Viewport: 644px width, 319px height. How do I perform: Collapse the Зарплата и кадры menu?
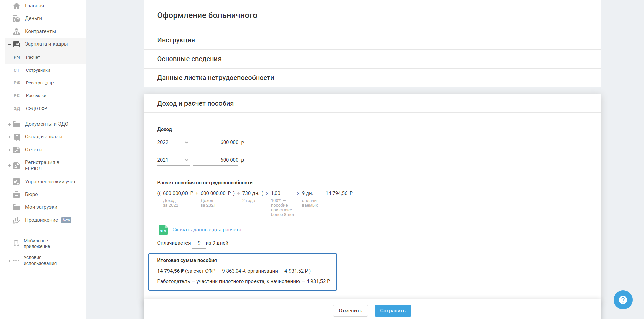(x=9, y=44)
